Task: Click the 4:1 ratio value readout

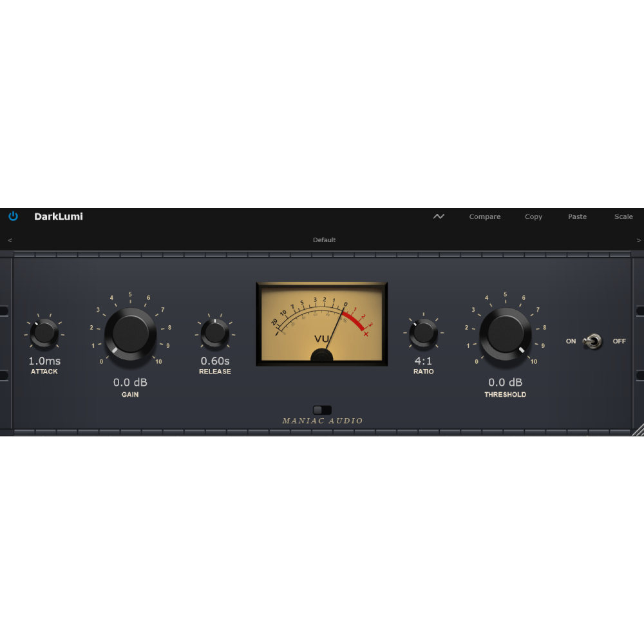Action: [423, 361]
